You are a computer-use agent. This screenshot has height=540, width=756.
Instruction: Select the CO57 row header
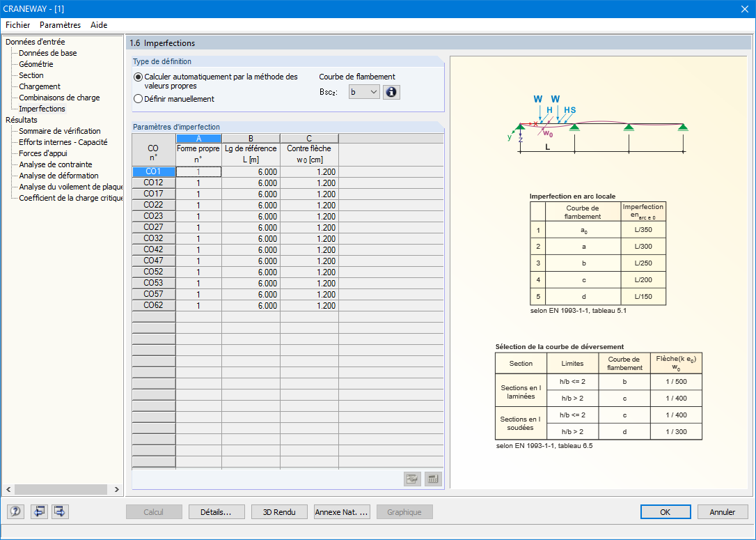pos(153,294)
